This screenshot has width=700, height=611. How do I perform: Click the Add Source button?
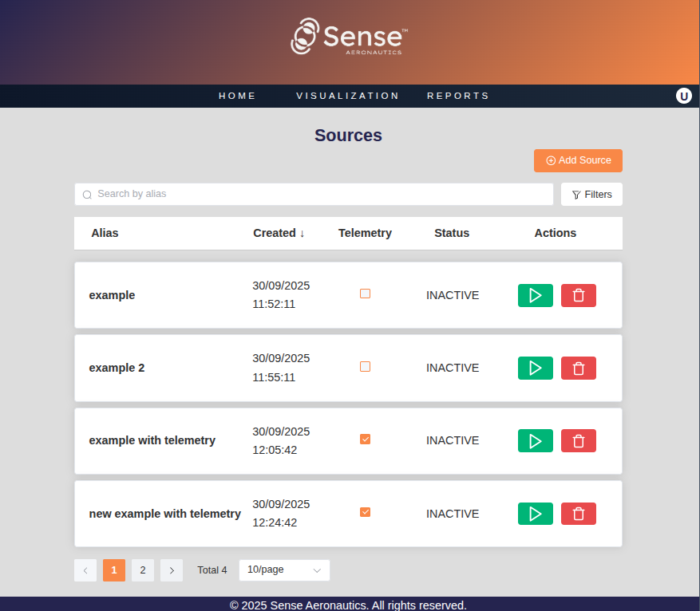point(578,160)
